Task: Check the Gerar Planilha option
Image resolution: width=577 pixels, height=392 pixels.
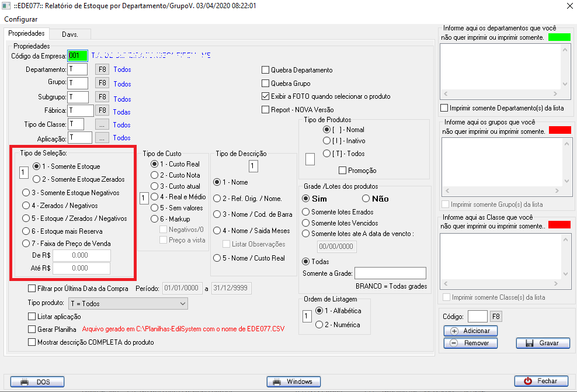Action: [32, 329]
